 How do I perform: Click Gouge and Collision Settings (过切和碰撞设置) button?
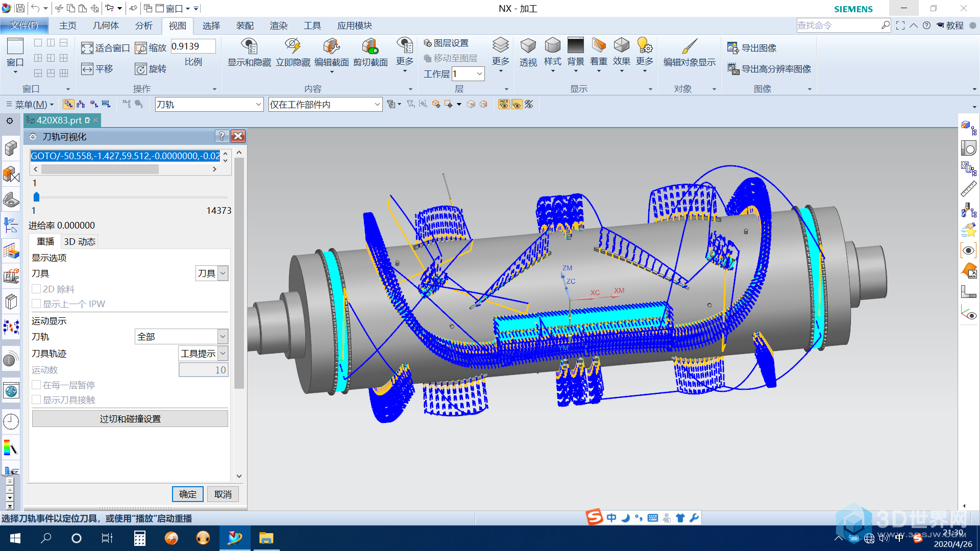click(130, 418)
